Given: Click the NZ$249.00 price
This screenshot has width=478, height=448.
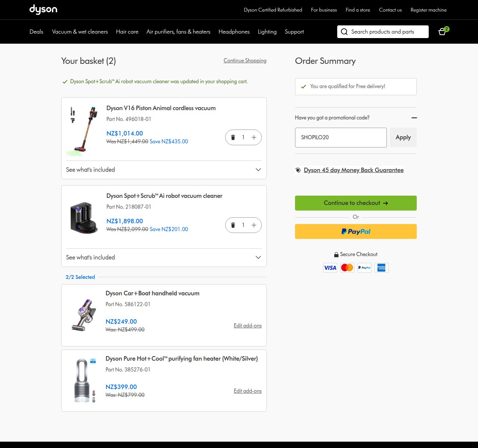Looking at the screenshot, I should (x=121, y=321).
